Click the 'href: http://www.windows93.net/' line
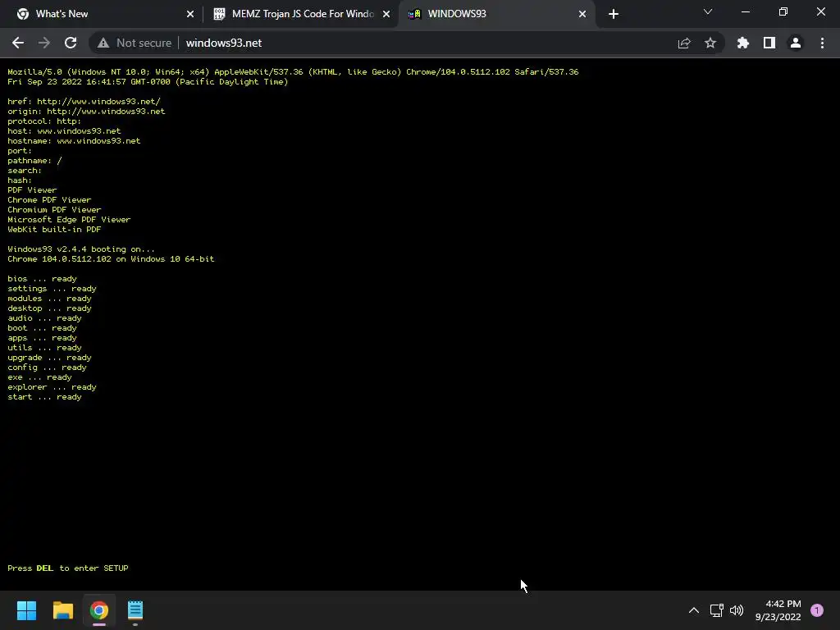This screenshot has height=630, width=840. pyautogui.click(x=84, y=101)
